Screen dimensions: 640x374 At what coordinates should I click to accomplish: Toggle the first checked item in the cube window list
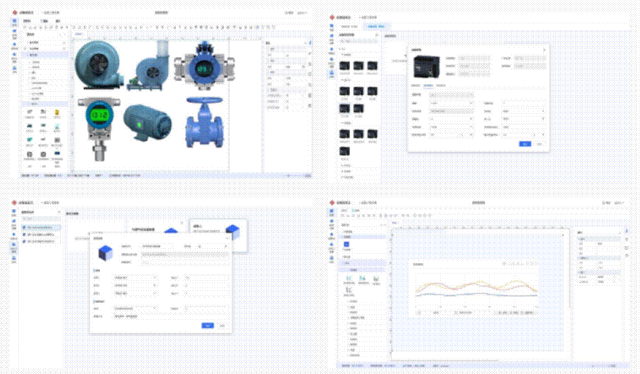click(x=24, y=227)
